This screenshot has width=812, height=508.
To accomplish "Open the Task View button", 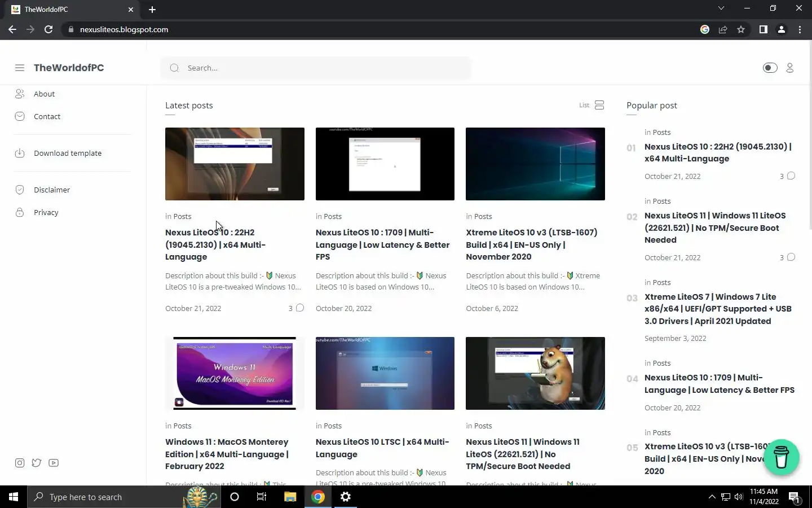I will pos(262,497).
